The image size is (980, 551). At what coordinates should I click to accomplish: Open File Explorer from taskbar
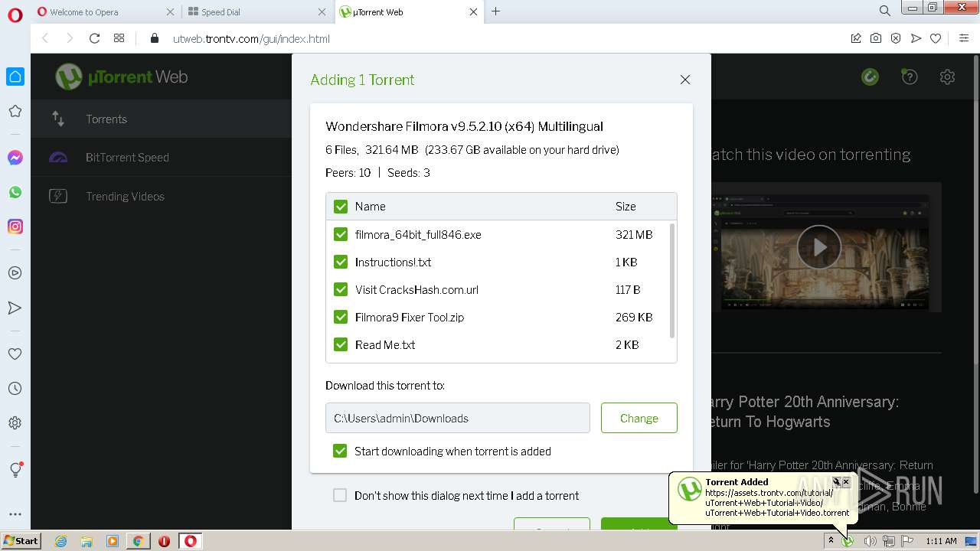87,541
